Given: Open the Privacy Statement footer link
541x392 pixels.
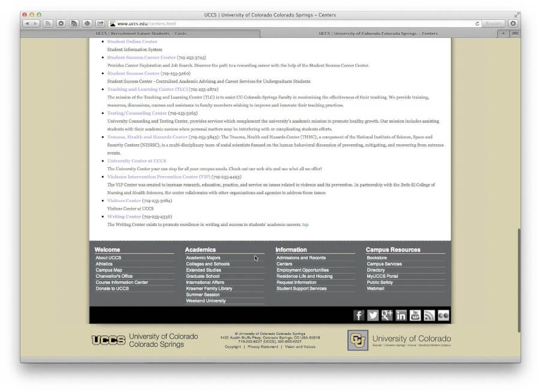Looking at the screenshot, I should click(x=263, y=347).
